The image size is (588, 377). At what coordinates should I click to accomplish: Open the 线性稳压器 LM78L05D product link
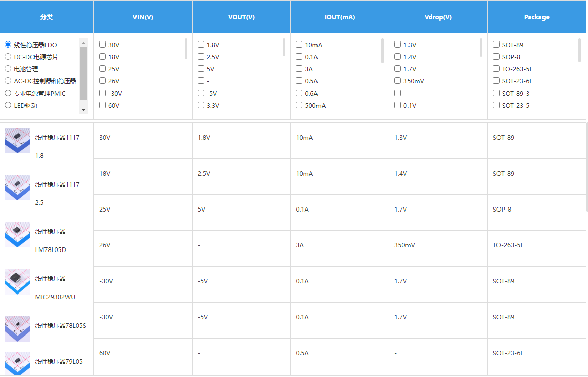[51, 240]
